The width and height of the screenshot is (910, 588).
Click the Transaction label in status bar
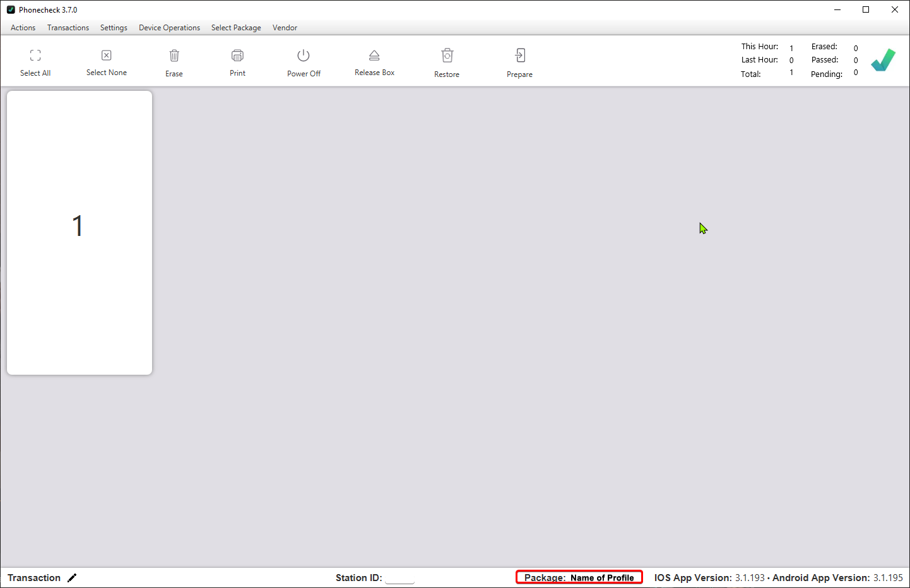point(34,578)
